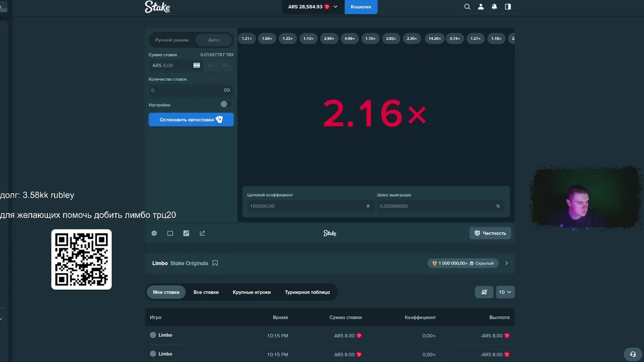
Task: Bookmark Limbo as favourite
Action: point(215,263)
